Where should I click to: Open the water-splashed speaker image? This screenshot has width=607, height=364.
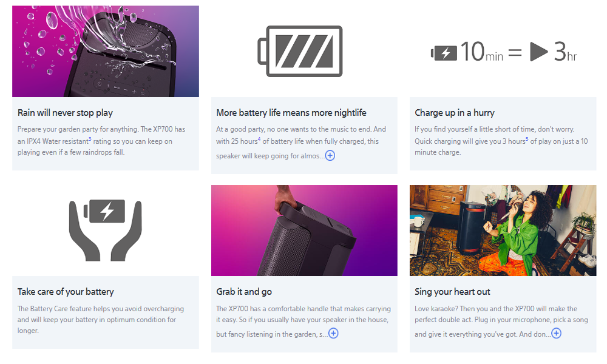(106, 51)
